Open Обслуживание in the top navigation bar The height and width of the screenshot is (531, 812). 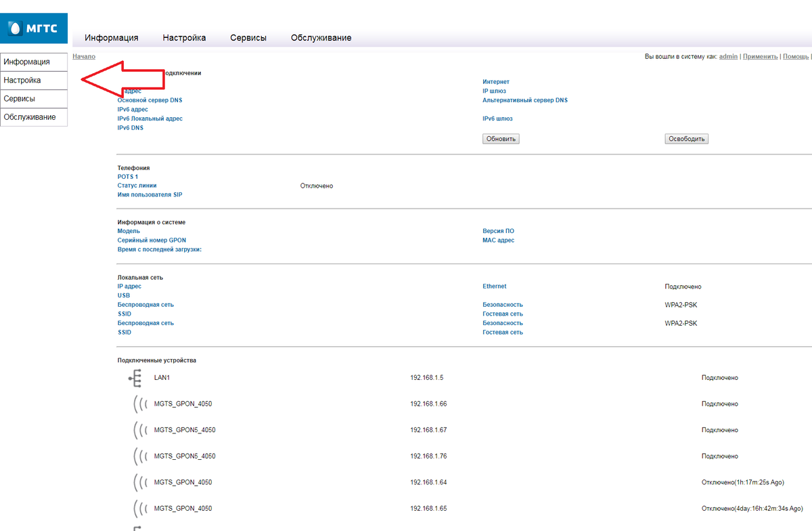click(321, 38)
